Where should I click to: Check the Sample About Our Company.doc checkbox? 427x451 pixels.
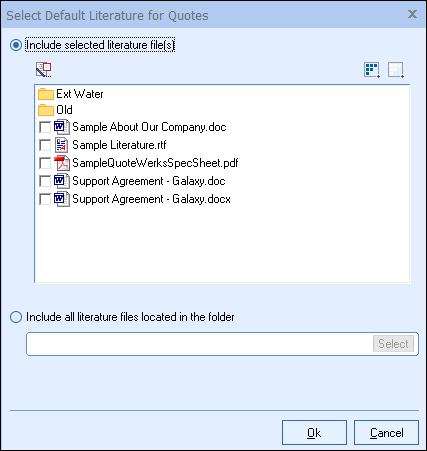(45, 127)
